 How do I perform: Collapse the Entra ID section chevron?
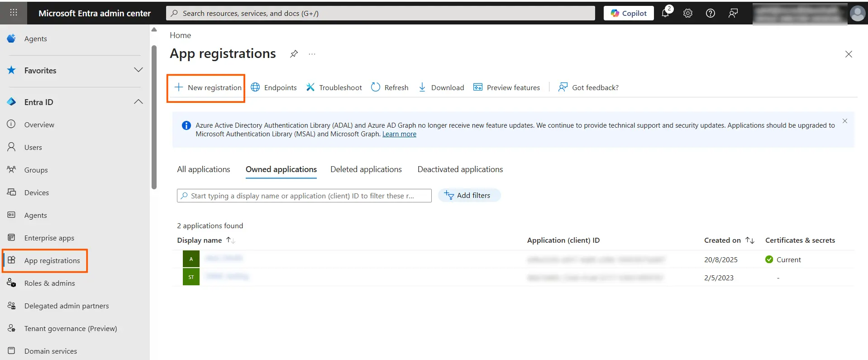click(x=138, y=102)
